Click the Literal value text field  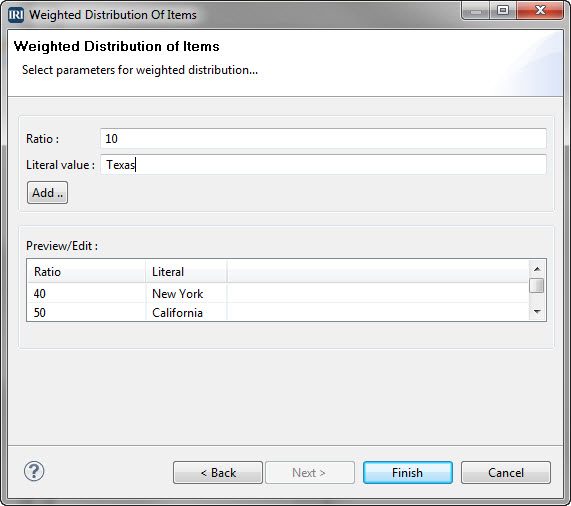pos(323,165)
